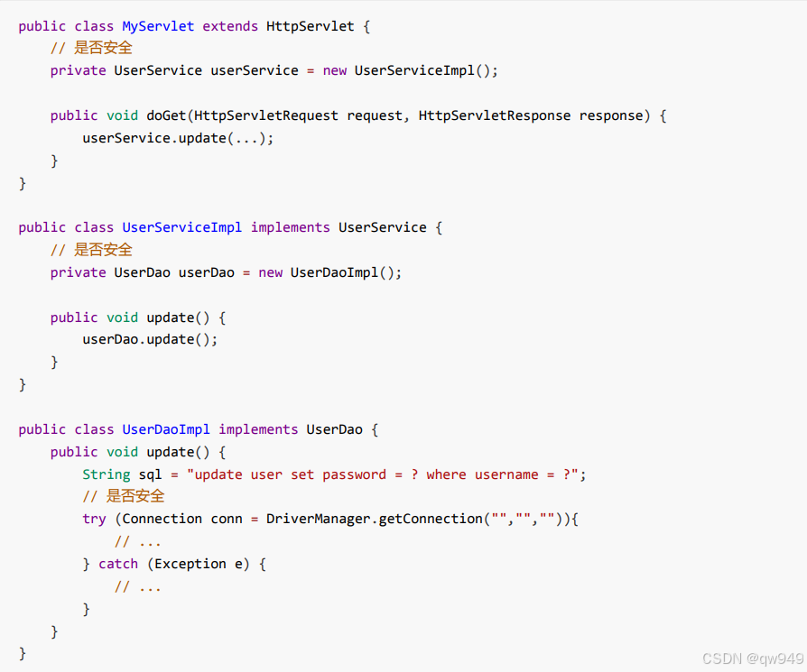Click the DriverManager.getConnection call

(415, 520)
